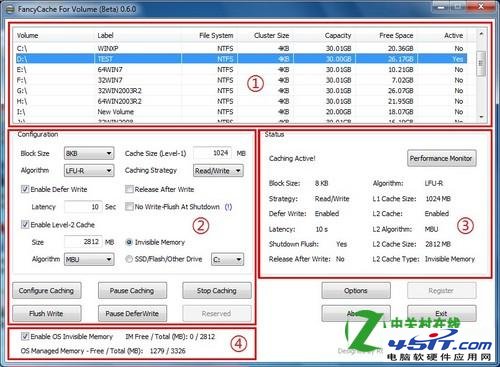Select the E:\ 64WIN7 volume row
Screen dimensions: 500x367
click(241, 70)
